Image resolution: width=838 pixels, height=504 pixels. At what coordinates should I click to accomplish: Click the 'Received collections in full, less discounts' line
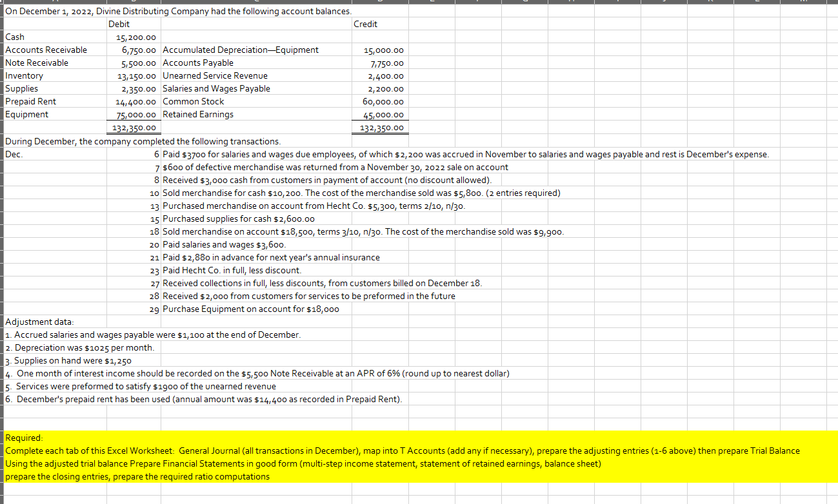(323, 283)
